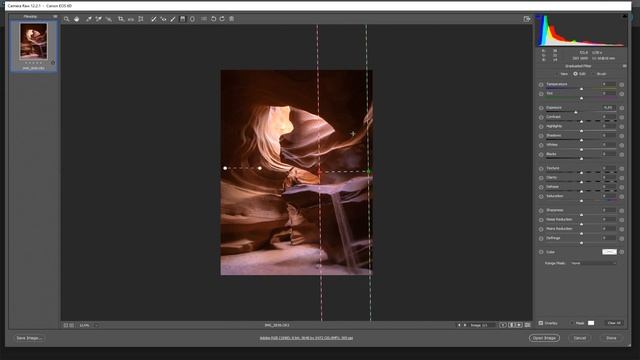
Task: Select the red gradient filter pin
Action: pos(320,171)
